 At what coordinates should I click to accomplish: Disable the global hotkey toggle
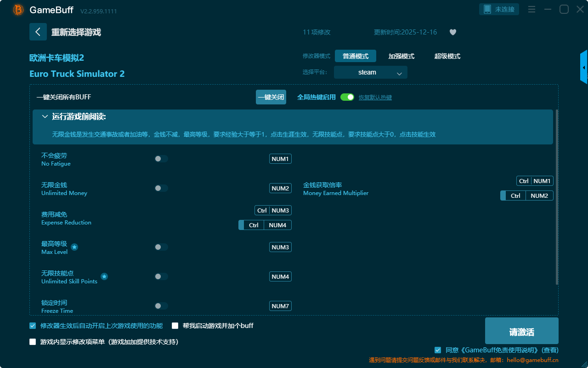click(x=347, y=97)
